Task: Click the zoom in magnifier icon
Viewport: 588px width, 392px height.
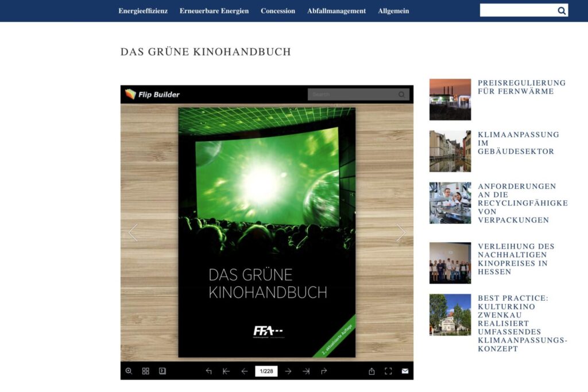Action: [129, 371]
